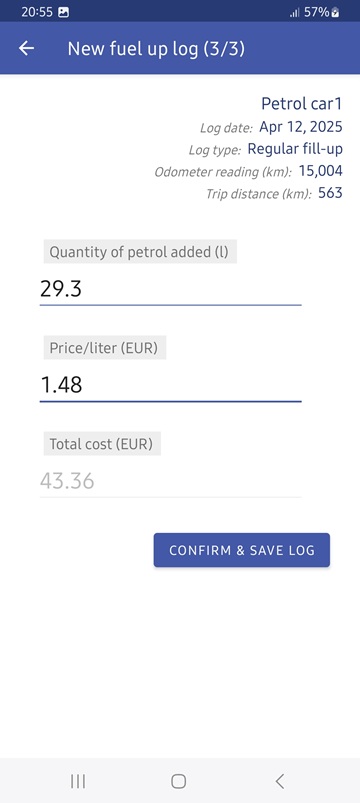Tap the Android home button
This screenshot has width=360, height=803.
[178, 781]
